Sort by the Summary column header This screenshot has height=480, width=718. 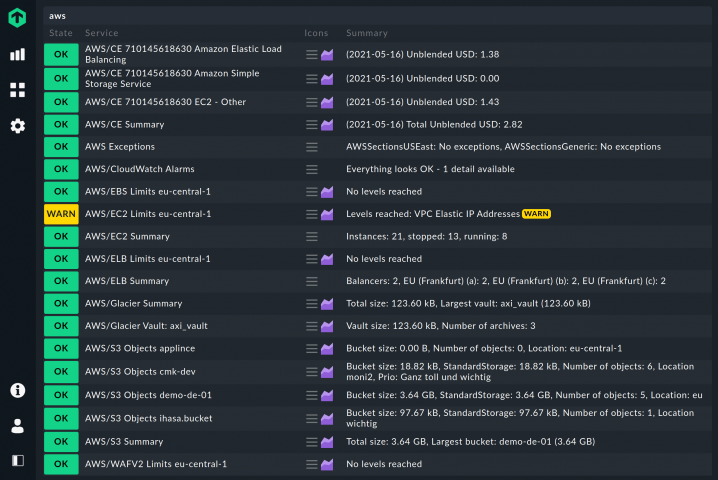click(367, 33)
